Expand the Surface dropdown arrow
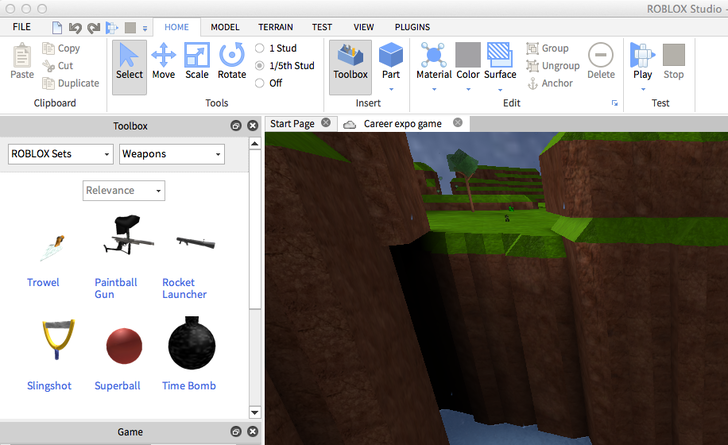Viewport: 728px width, 445px height. tap(500, 89)
